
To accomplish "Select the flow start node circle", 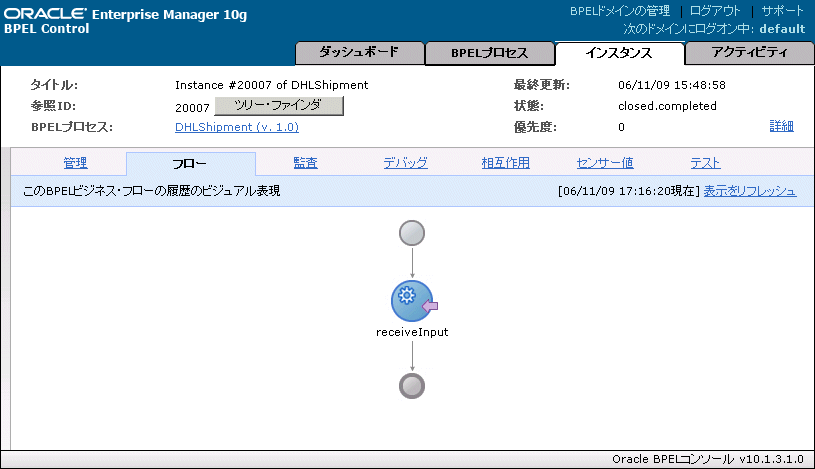I will tap(412, 233).
